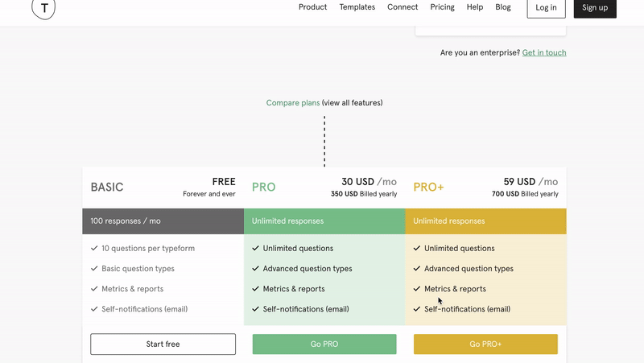Click the Compare plans link

[x=293, y=103]
